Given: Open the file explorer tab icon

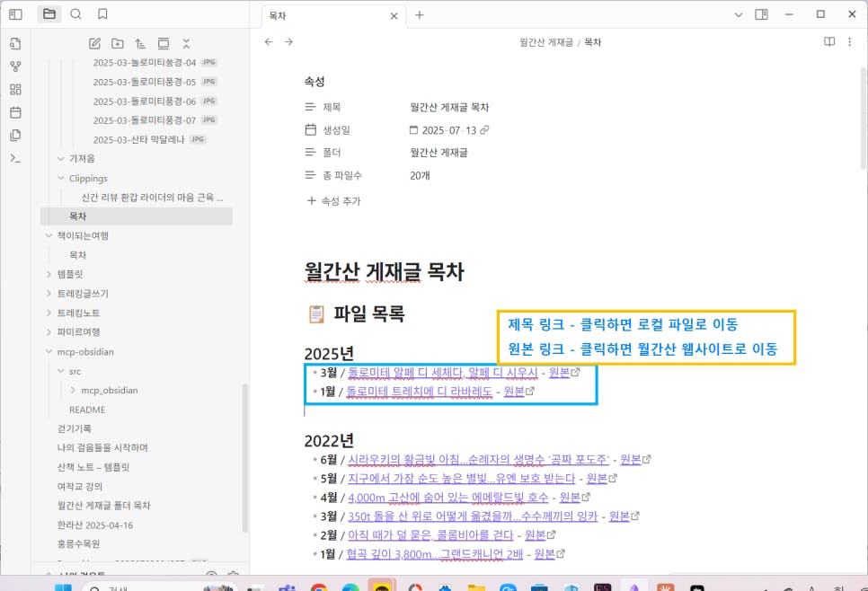Looking at the screenshot, I should pos(49,14).
